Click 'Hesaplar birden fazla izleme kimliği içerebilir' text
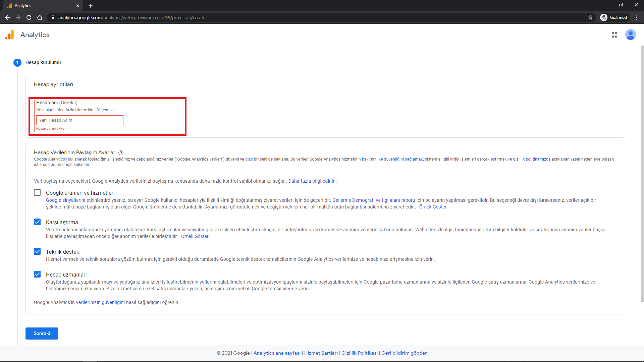This screenshot has height=362, width=644. [76, 110]
